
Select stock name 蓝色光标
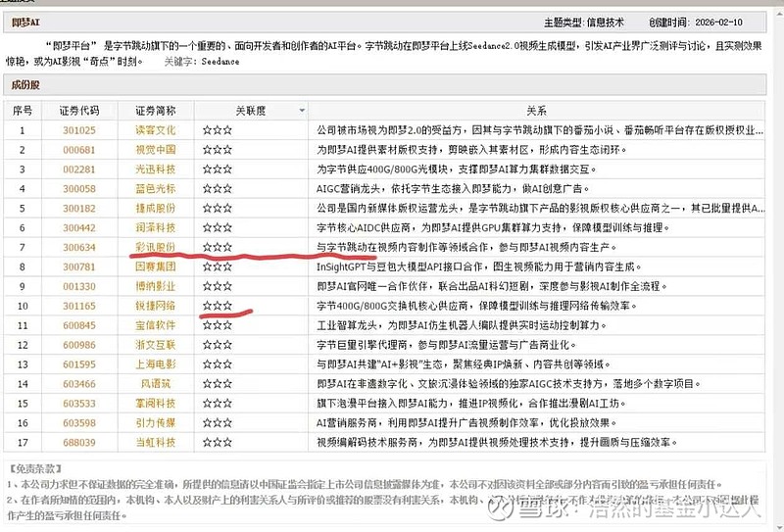156,188
